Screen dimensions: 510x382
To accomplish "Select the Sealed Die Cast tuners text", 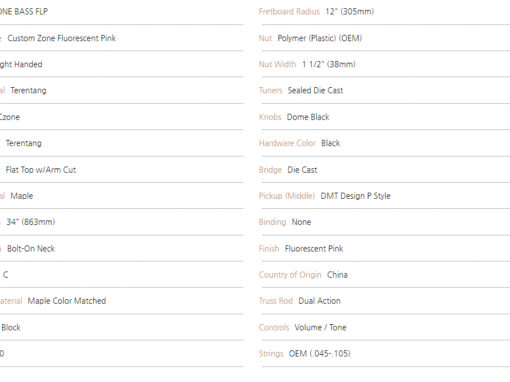I will click(x=315, y=90).
